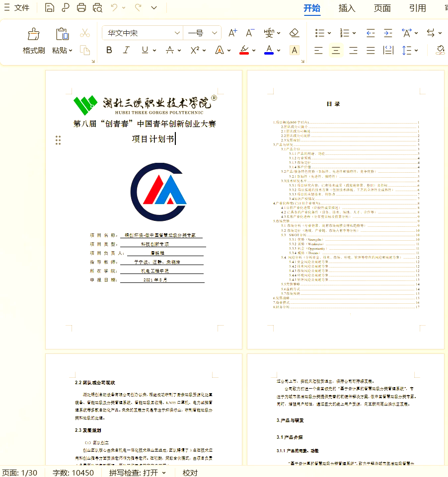448x477 pixels.
Task: Toggle character shading A button
Action: click(x=295, y=50)
